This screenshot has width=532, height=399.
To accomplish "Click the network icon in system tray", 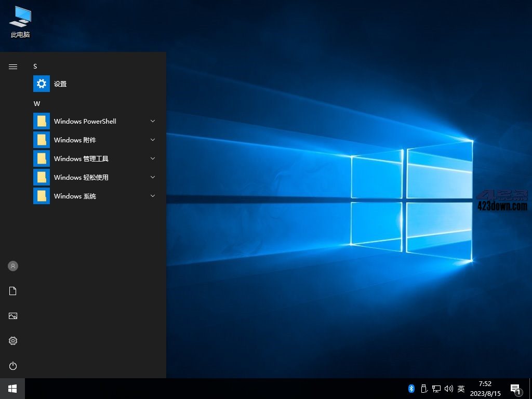I will click(x=436, y=388).
